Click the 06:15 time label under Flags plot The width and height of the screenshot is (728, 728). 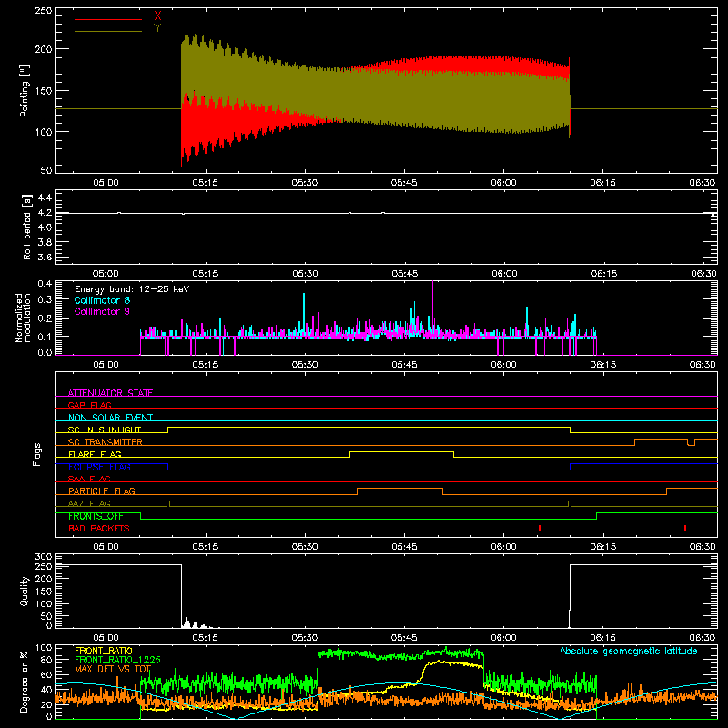click(602, 547)
